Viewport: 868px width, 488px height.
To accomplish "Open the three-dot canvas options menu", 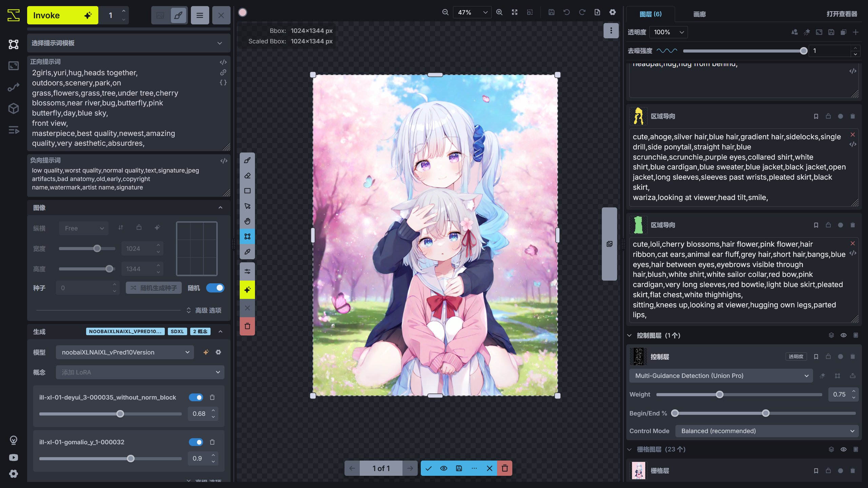I will (x=611, y=30).
